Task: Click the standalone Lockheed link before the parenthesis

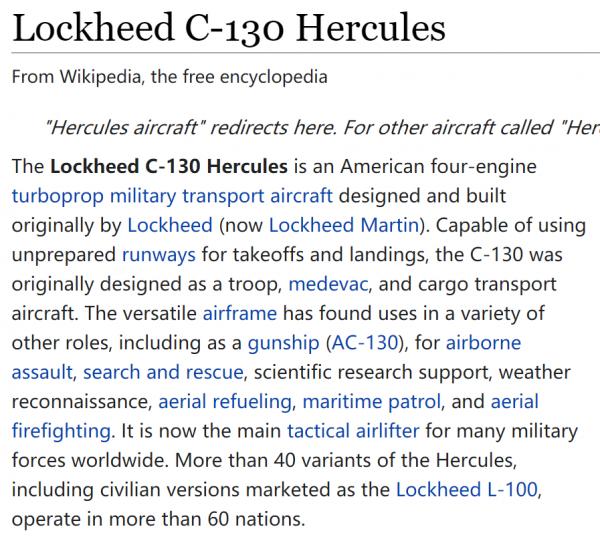Action: [x=171, y=224]
